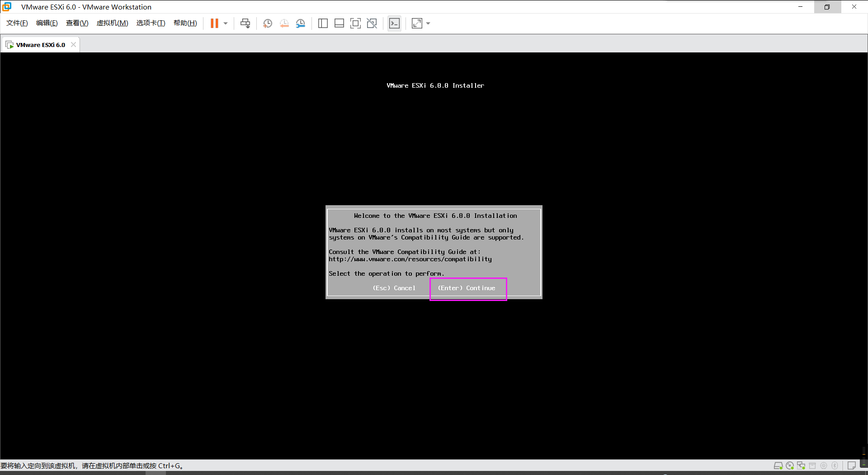868x475 pixels.
Task: Revert the VM to its previous snapshot
Action: pos(284,24)
